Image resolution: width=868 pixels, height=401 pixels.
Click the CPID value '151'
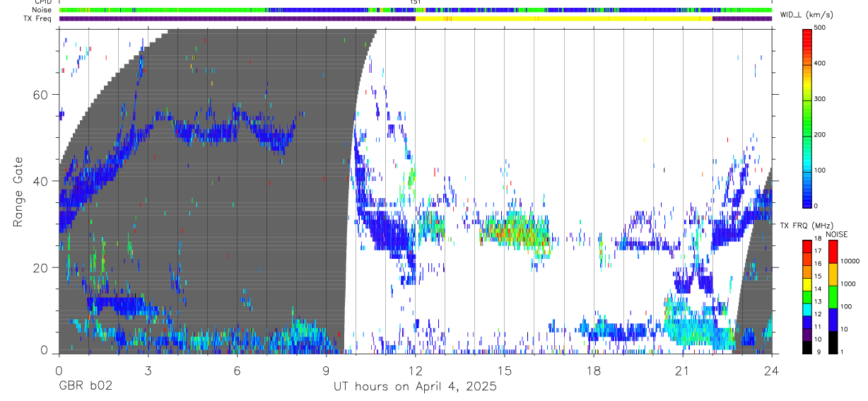415,2
